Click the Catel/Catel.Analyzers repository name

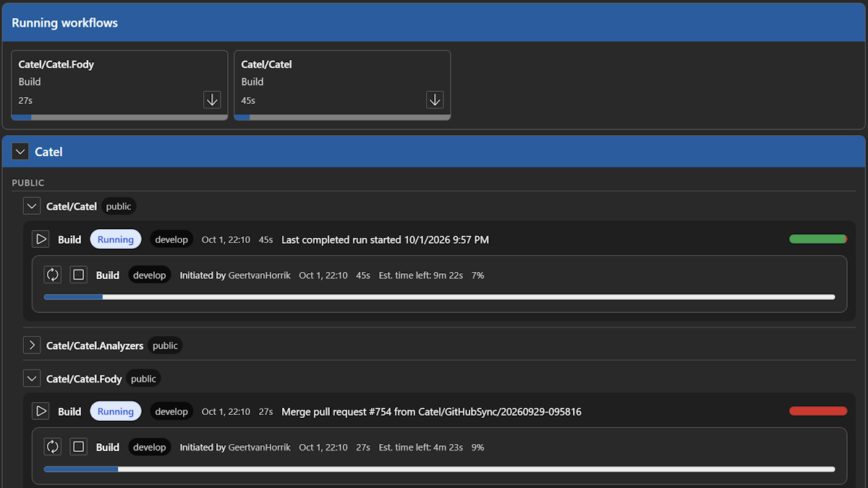(95, 346)
